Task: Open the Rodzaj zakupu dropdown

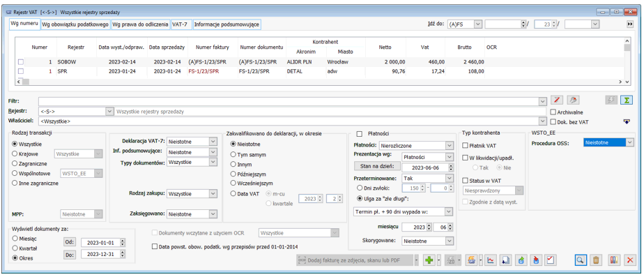Action: (213, 193)
